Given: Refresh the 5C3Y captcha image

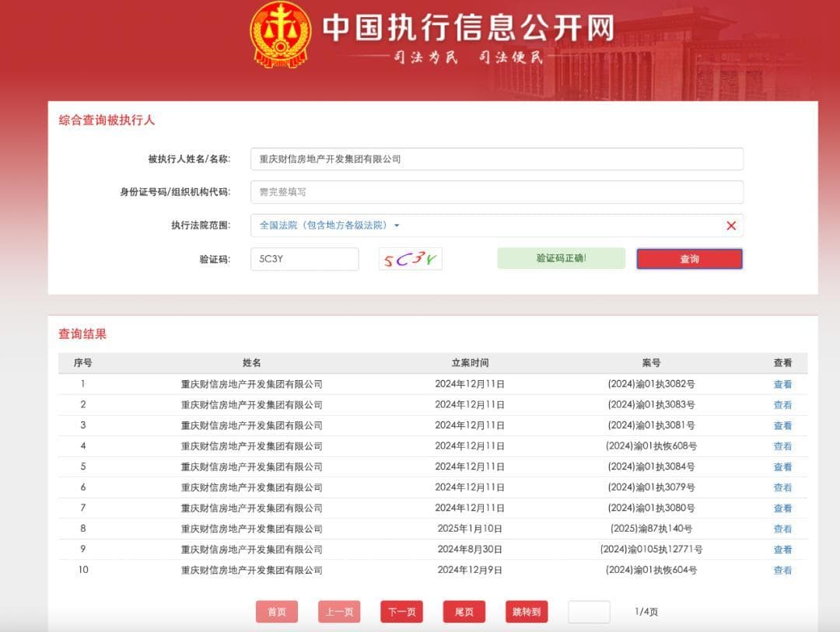Looking at the screenshot, I should point(411,259).
